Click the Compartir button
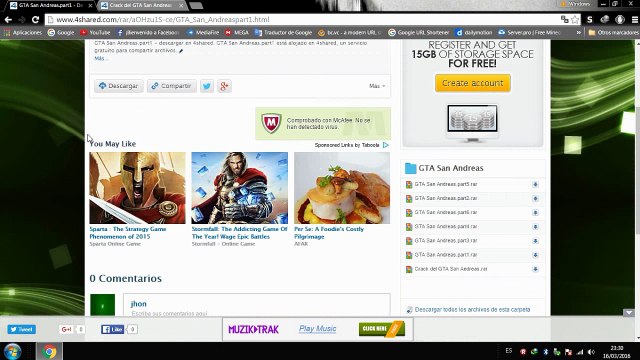Viewport: 640px width, 360px height. 171,86
